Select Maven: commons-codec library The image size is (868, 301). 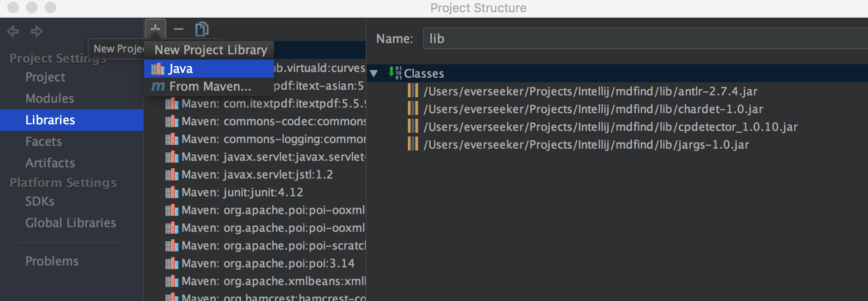coord(274,121)
